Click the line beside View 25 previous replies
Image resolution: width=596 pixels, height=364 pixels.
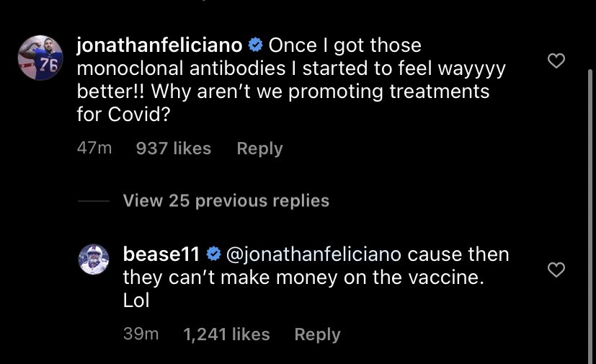[x=94, y=201]
